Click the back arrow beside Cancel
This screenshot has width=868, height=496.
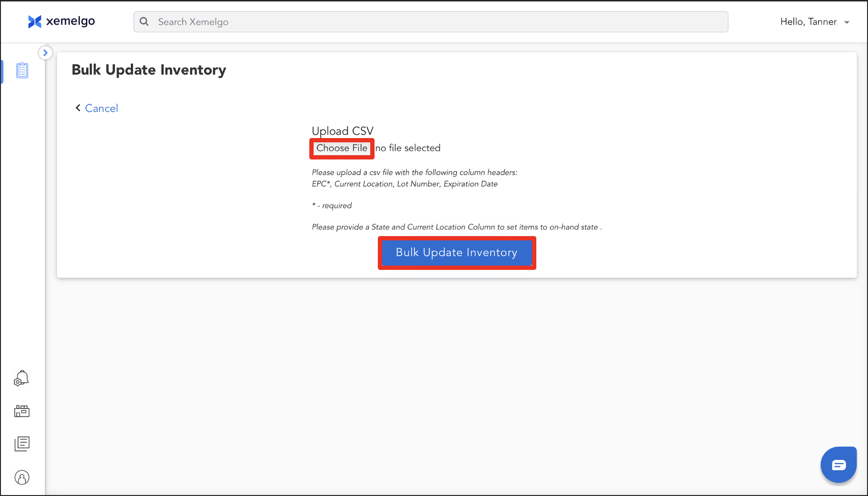point(78,108)
